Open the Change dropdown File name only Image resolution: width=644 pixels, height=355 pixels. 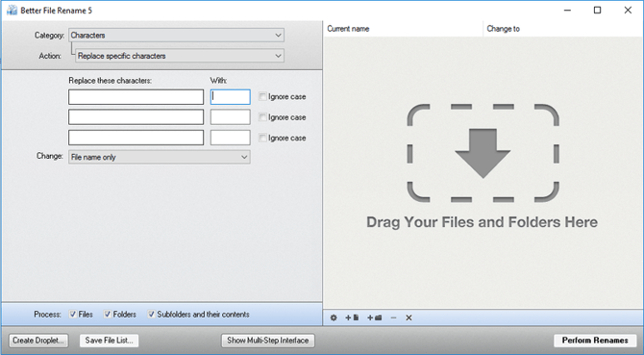point(160,157)
